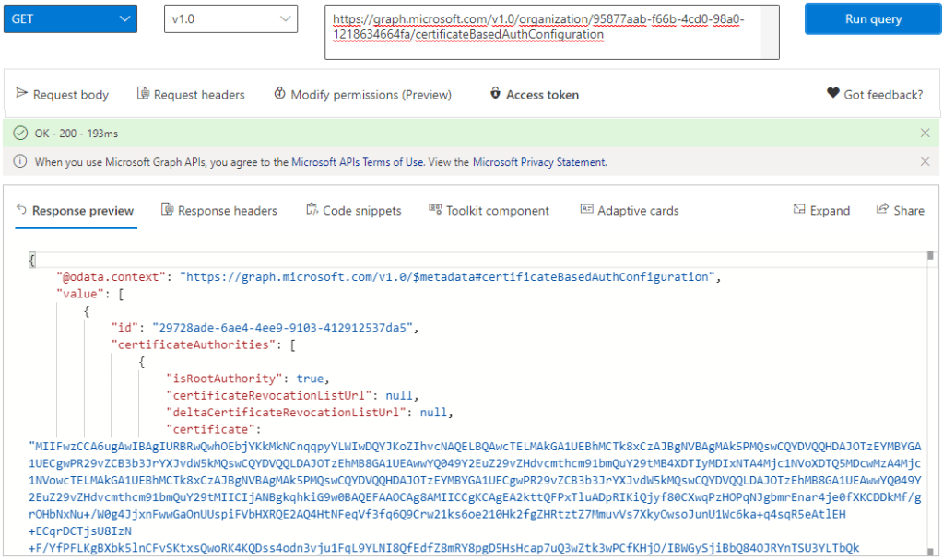Viewport: 943px width, 560px height.
Task: Click the Got feedback heart icon
Action: [x=832, y=94]
